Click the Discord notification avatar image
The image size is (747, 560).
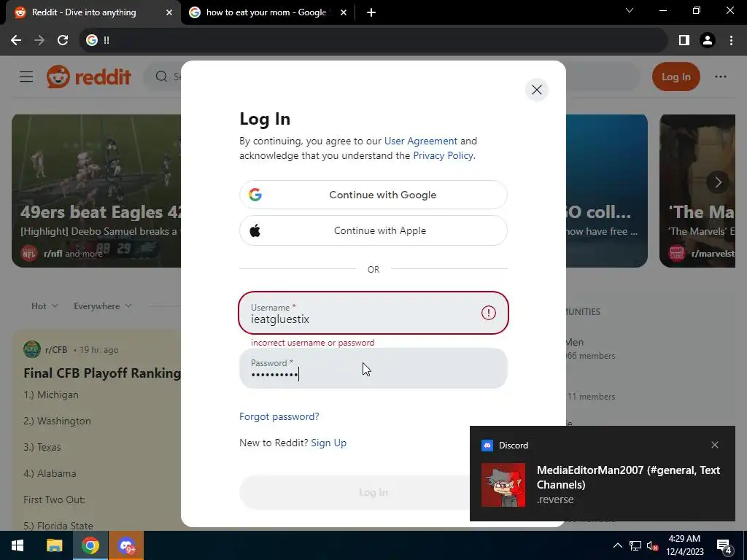(503, 485)
